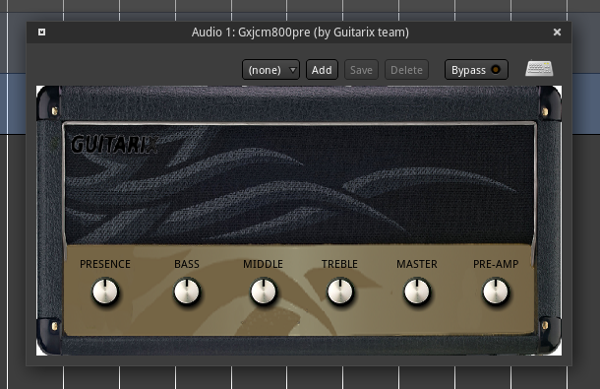Screen dimensions: 600x389
Task: Click the MIDDLE knob
Action: 263,291
